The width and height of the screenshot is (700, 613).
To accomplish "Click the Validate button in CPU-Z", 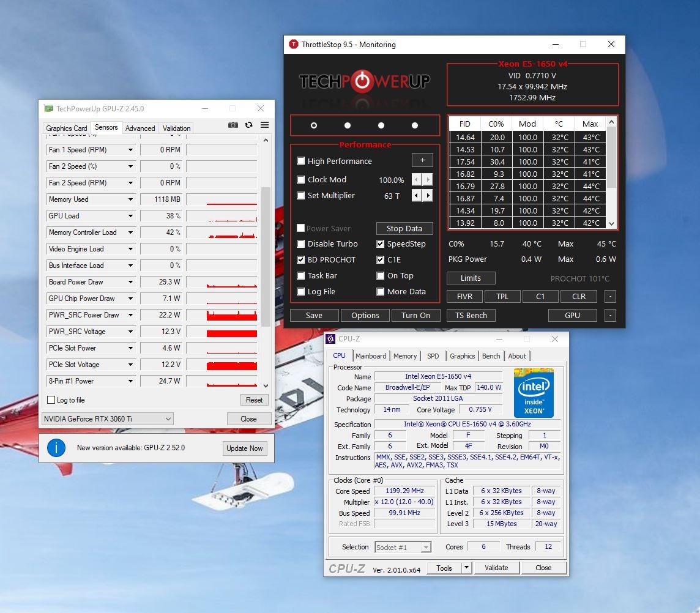I will pos(496,568).
